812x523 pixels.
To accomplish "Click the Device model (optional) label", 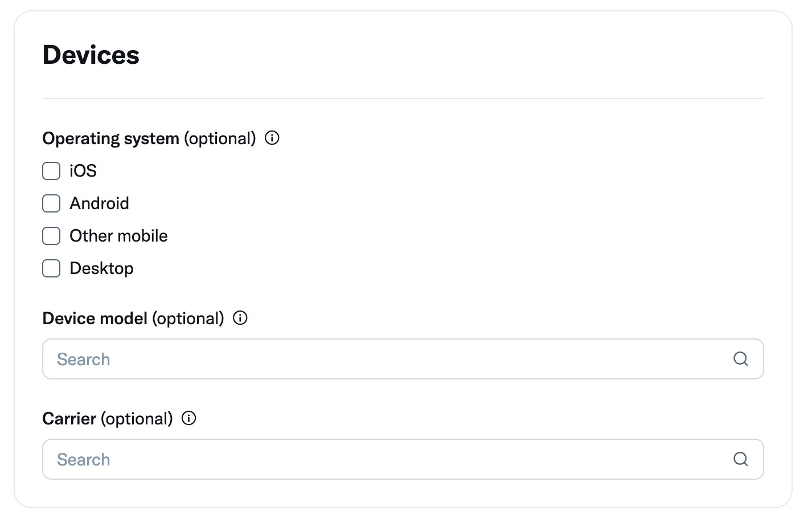I will pos(133,318).
